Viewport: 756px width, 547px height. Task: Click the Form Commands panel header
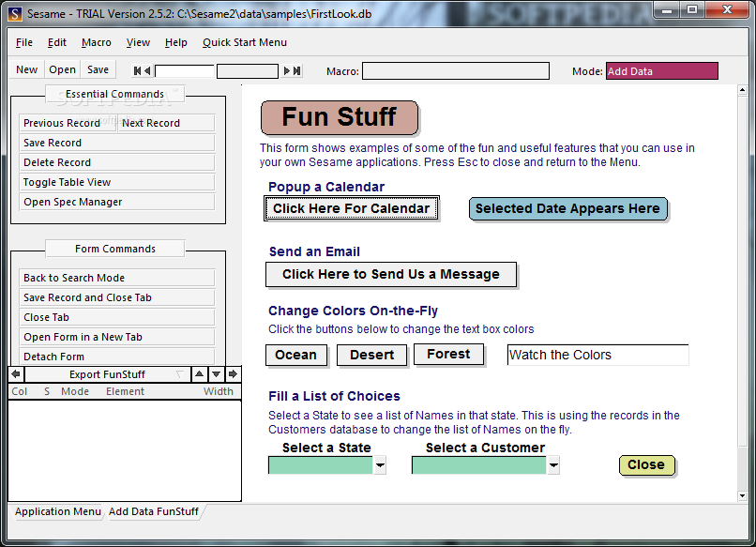point(114,249)
